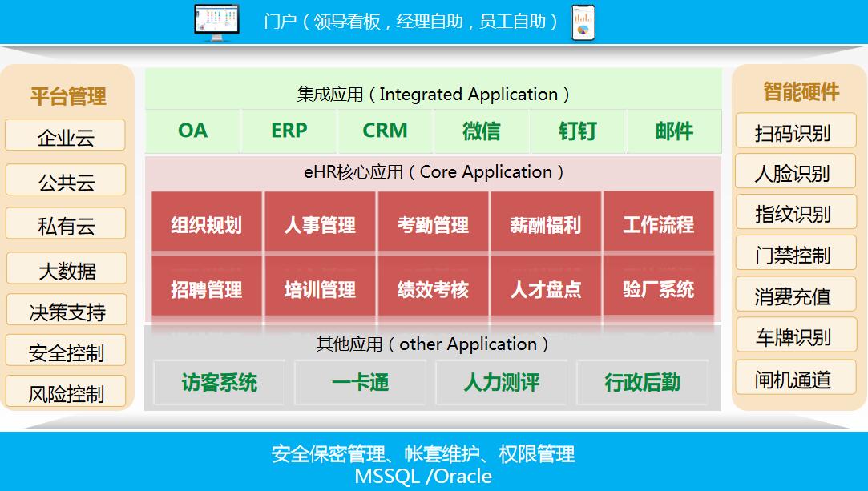The image size is (868, 491).
Task: Click the ERP application entry
Action: point(289,131)
